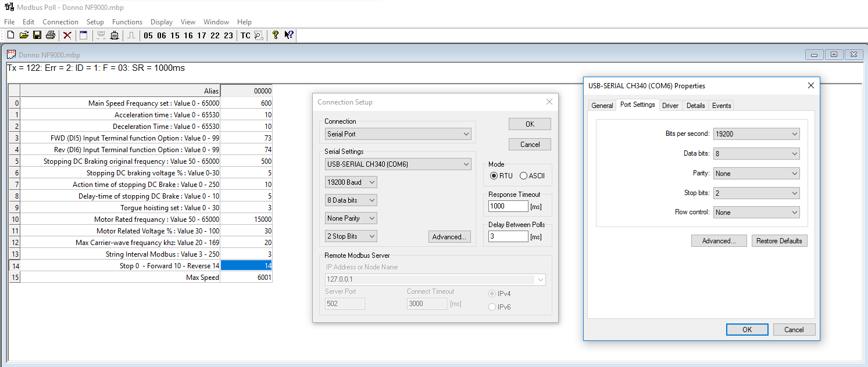The width and height of the screenshot is (868, 367).
Task: Click Restore Defaults button
Action: coord(779,241)
